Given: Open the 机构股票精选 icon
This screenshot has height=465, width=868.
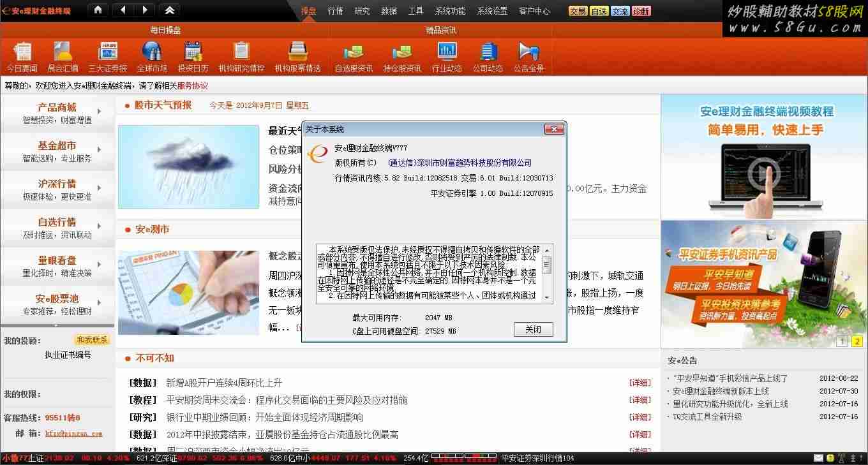Looking at the screenshot, I should [x=298, y=57].
